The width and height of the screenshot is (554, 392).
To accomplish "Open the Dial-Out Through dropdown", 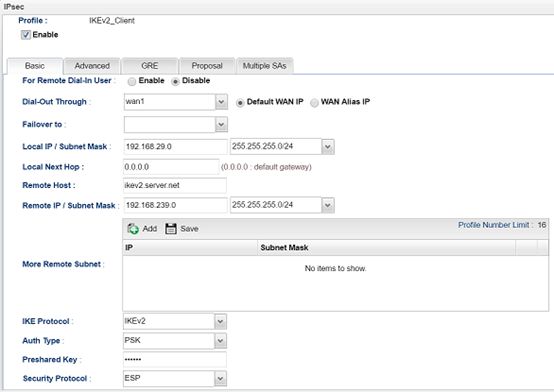I will pos(221,102).
